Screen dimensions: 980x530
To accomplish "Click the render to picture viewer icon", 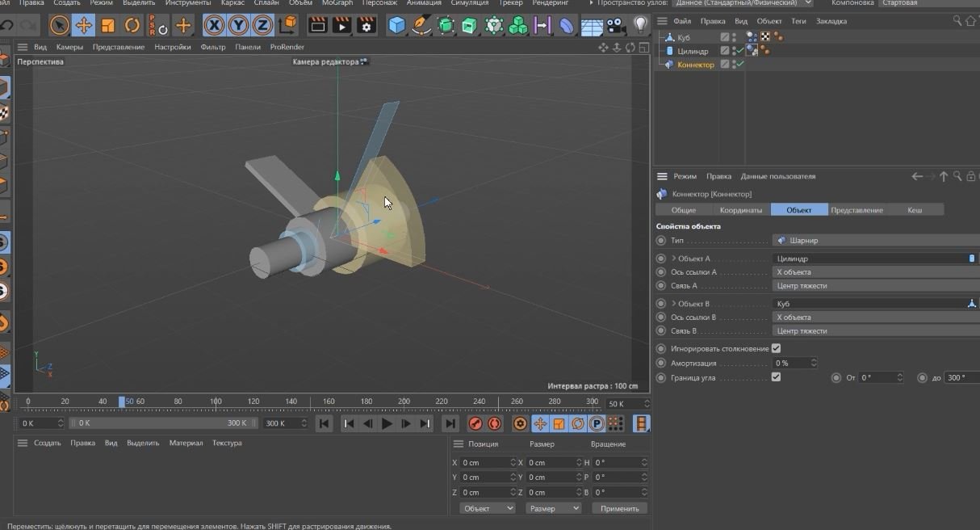I will [x=342, y=26].
